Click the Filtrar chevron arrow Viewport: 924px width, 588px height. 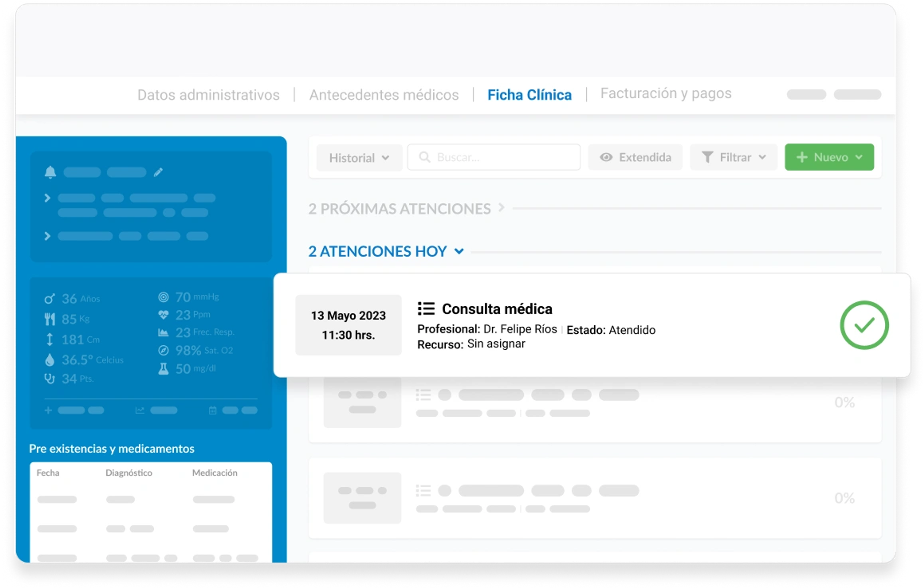point(762,157)
